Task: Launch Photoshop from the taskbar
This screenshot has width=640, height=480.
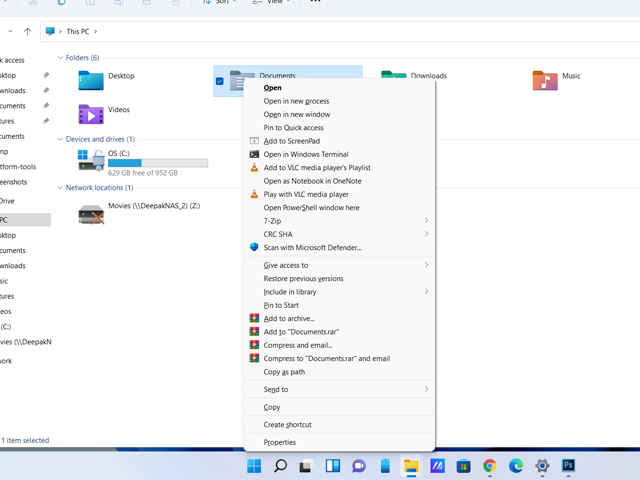Action: click(x=568, y=466)
